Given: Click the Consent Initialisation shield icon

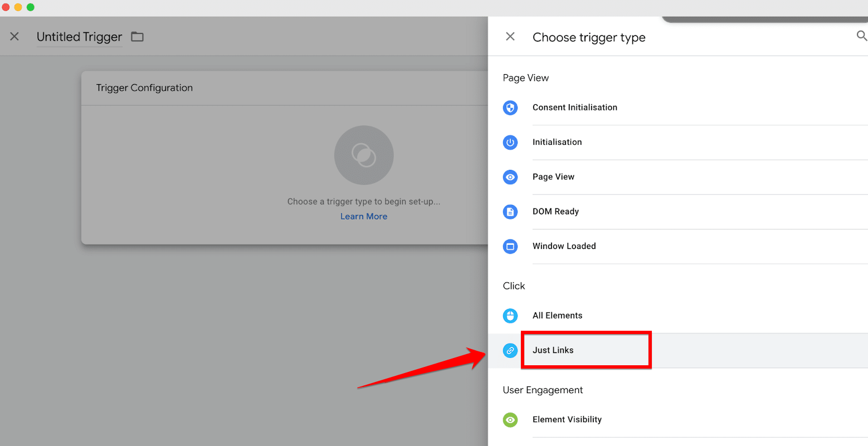Looking at the screenshot, I should click(x=510, y=107).
